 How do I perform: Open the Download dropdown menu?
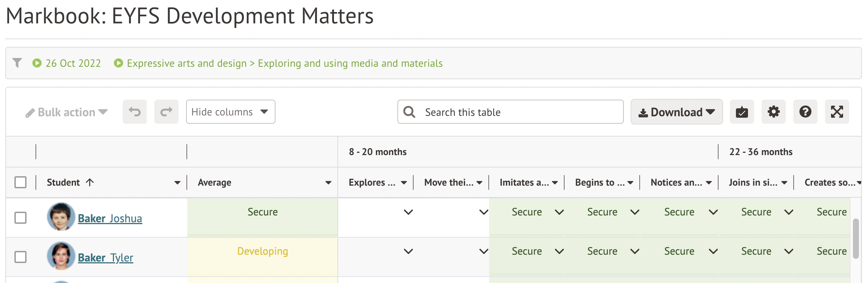[676, 112]
